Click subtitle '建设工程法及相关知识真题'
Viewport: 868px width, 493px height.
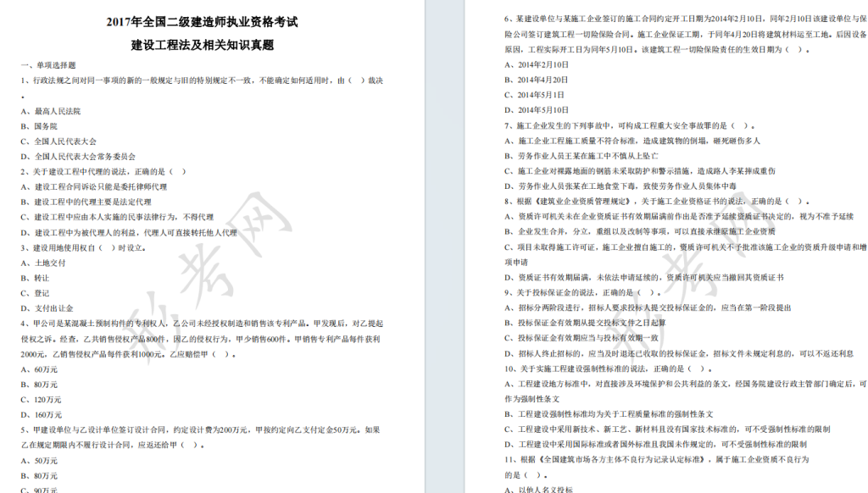tap(202, 46)
